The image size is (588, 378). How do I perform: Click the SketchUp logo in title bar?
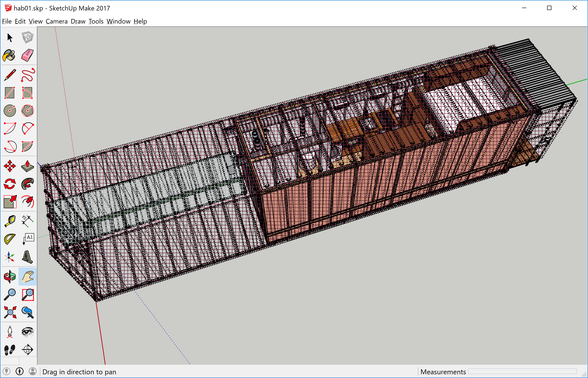pos(8,8)
